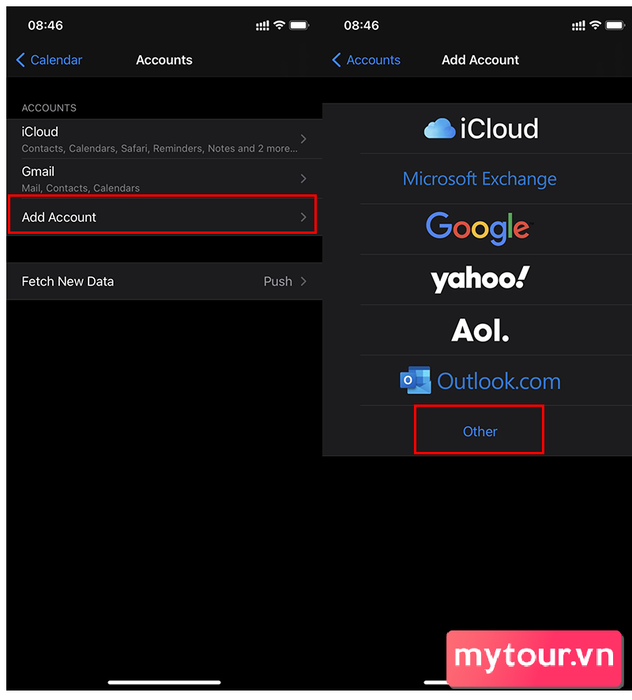The height and width of the screenshot is (700, 632).
Task: Tap Wi-Fi icon in right status bar
Action: (x=595, y=25)
